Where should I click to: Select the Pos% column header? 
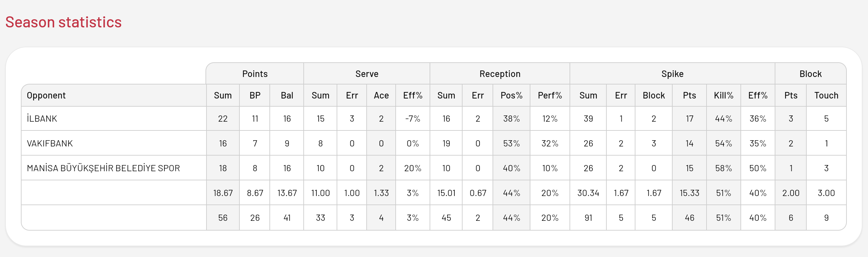(x=511, y=96)
